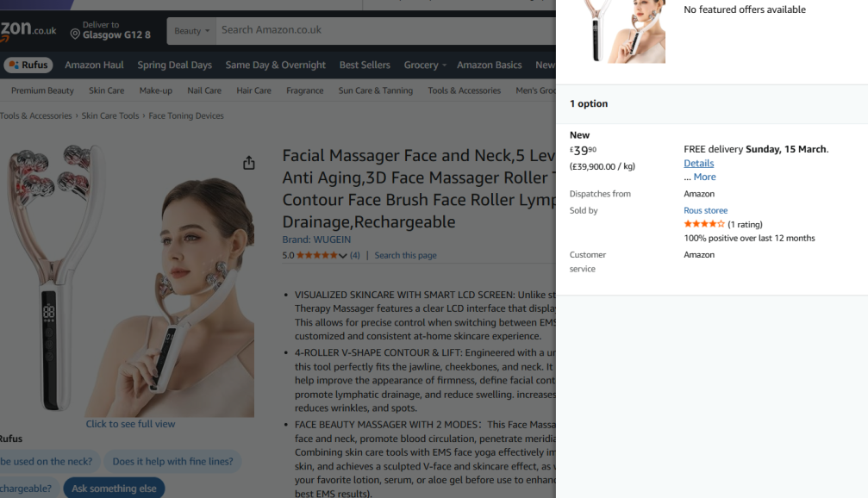This screenshot has height=498, width=868.
Task: Click the share icon above product title
Action: pos(249,163)
